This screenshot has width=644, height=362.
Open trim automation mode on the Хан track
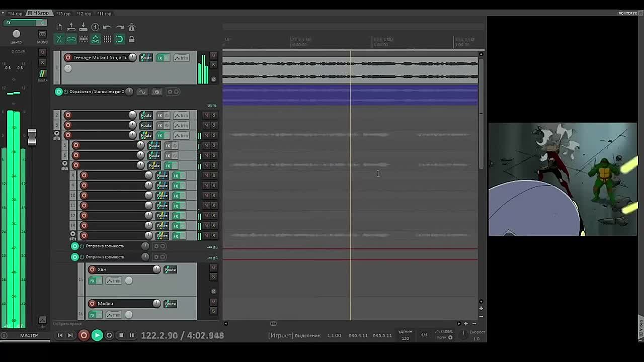point(114,281)
